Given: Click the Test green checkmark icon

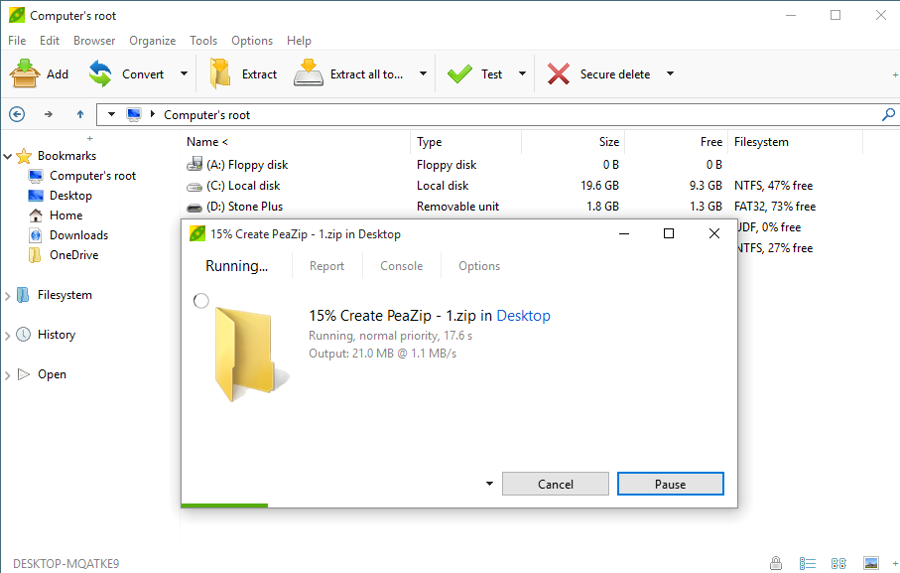Looking at the screenshot, I should click(x=459, y=74).
